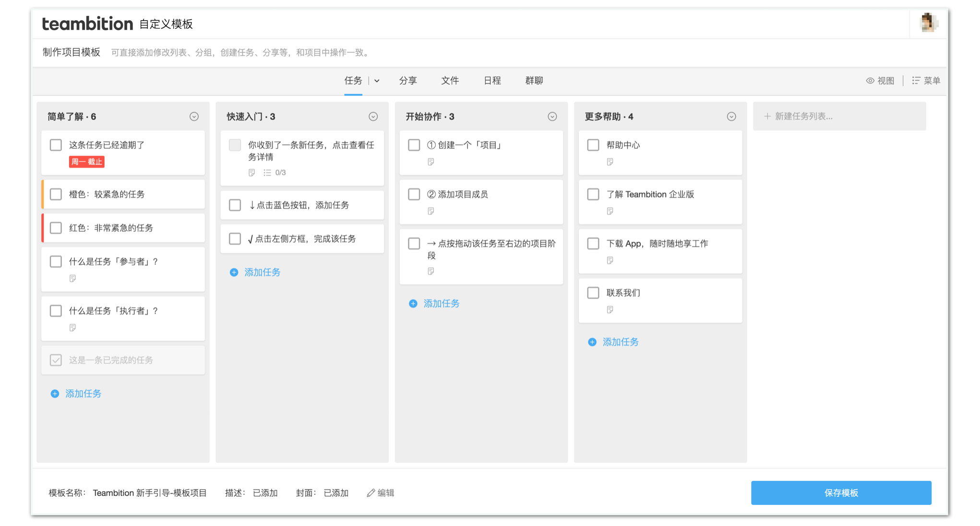Click the eye icon for 视图
Viewport: 980px width, 526px height.
[x=870, y=81]
